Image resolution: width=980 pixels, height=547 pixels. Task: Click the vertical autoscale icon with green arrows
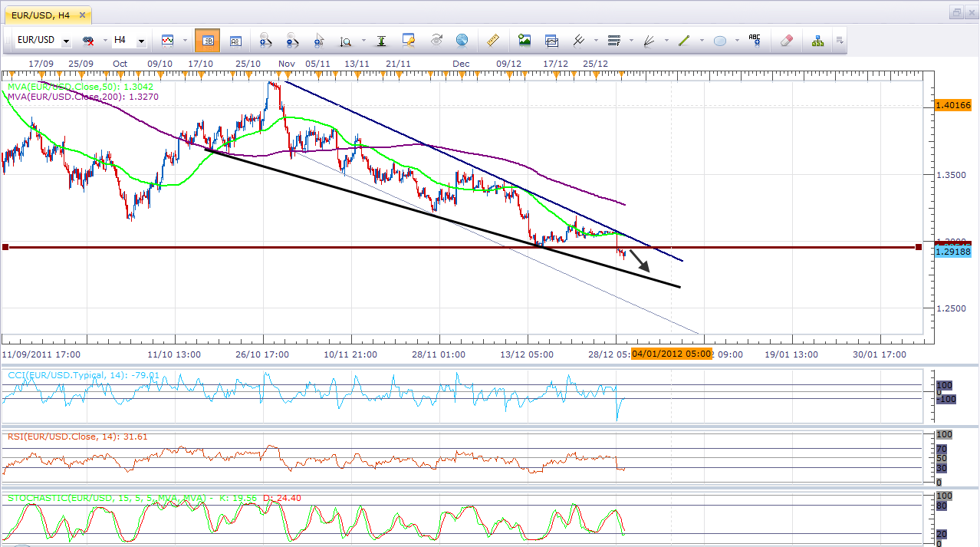(x=380, y=40)
